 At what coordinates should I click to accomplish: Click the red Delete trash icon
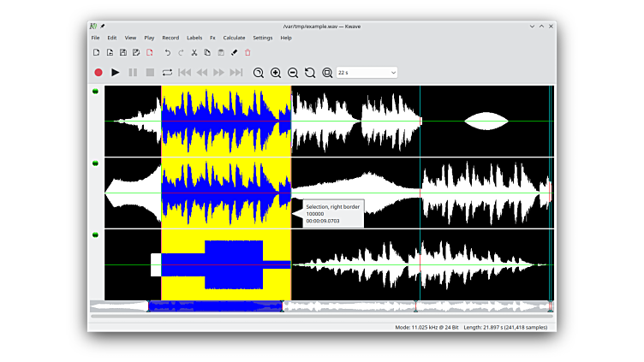pyautogui.click(x=248, y=53)
